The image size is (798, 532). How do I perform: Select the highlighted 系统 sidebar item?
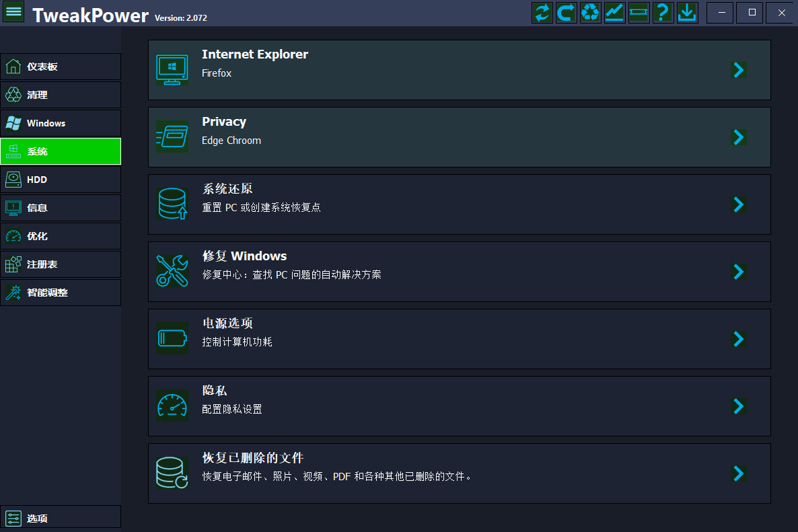tap(61, 151)
